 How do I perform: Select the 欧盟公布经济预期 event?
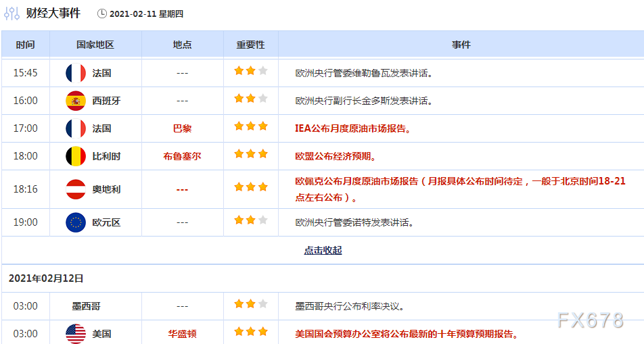point(336,156)
